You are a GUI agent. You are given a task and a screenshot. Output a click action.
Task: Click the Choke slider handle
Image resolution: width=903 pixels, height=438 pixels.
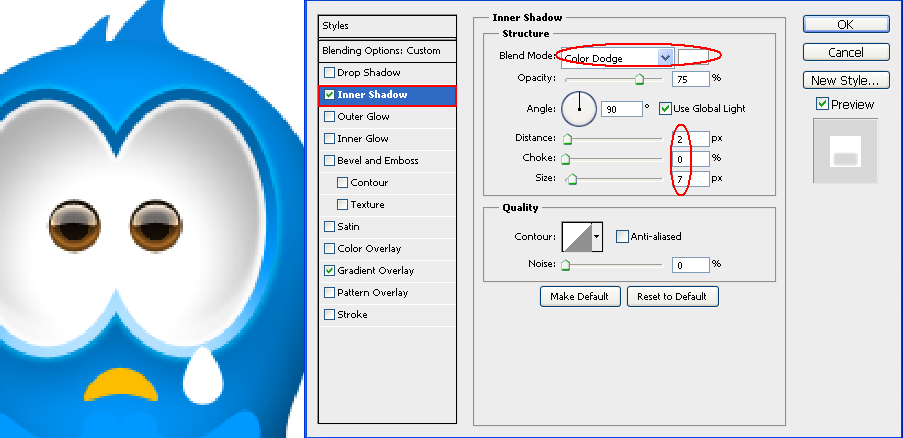[565, 158]
